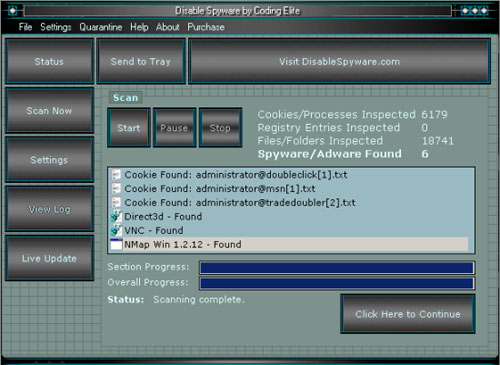Click the Overall Progress bar
Image resolution: width=500 pixels, height=365 pixels.
point(337,284)
